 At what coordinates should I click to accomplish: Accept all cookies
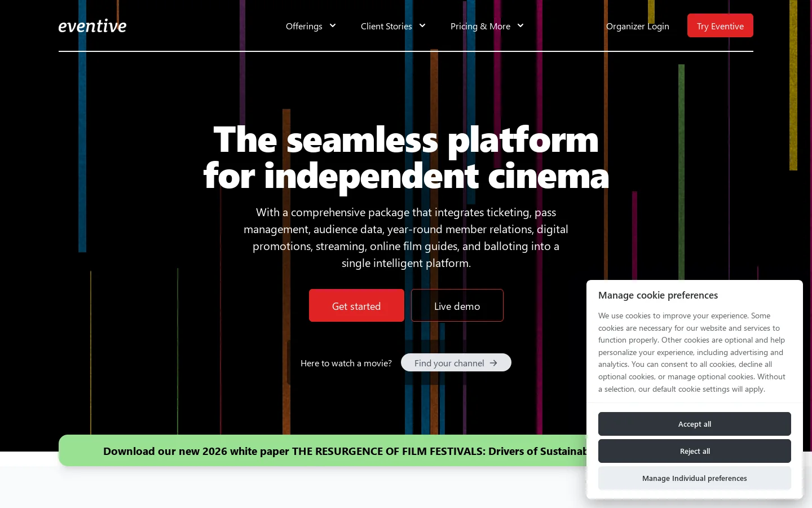[695, 424]
